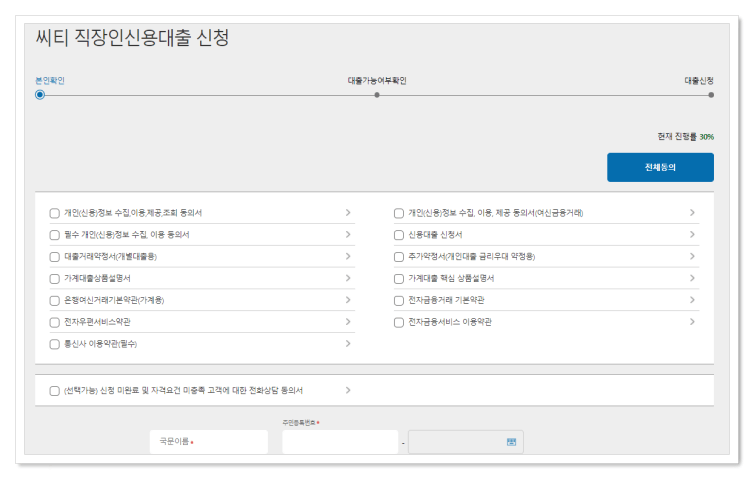Tick 추가약정서(개인대출 금리우대 약정용) checkbox
This screenshot has height=479, width=754.
point(399,257)
